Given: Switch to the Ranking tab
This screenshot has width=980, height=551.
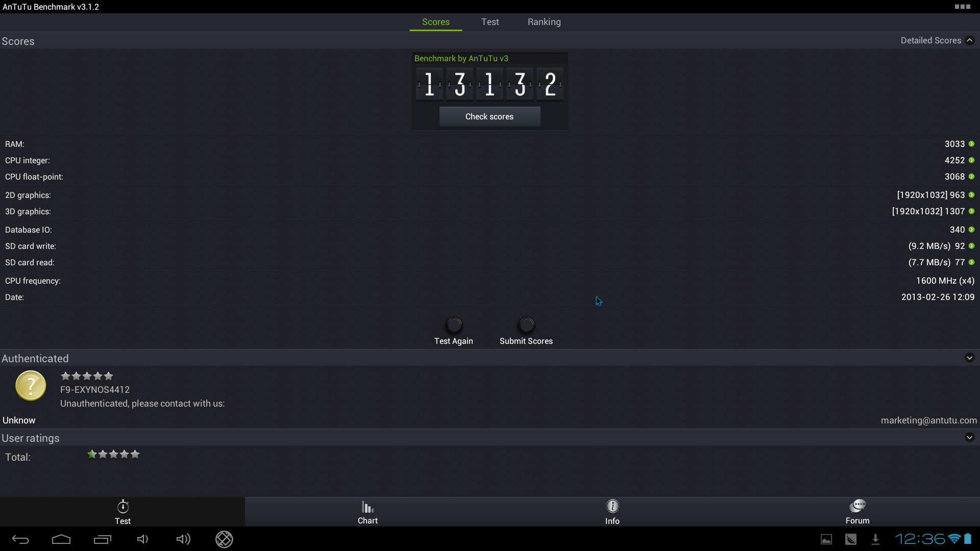Looking at the screenshot, I should tap(544, 21).
